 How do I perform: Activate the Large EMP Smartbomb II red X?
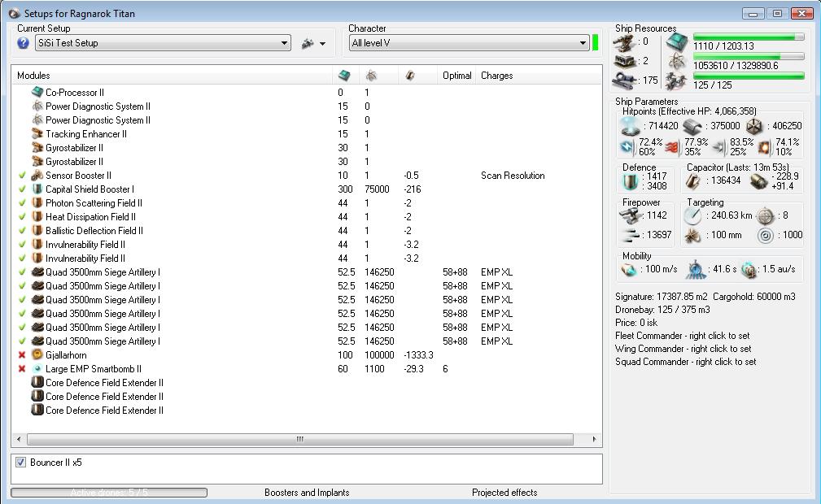(x=22, y=369)
